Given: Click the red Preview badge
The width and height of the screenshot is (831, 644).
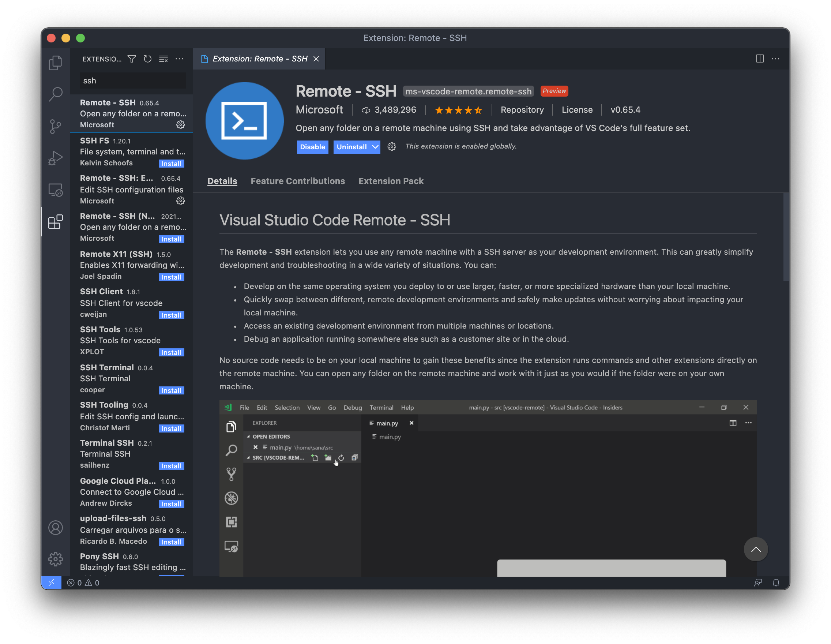Looking at the screenshot, I should [554, 91].
